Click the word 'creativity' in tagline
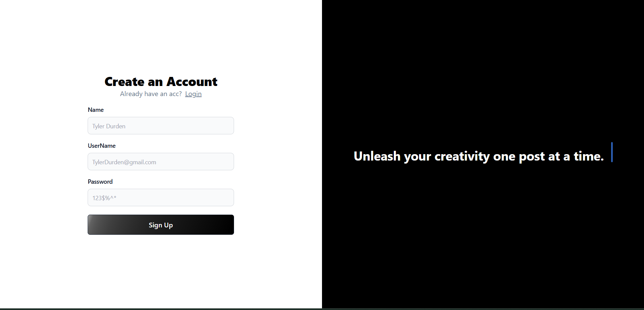Image resolution: width=644 pixels, height=310 pixels. coord(462,157)
